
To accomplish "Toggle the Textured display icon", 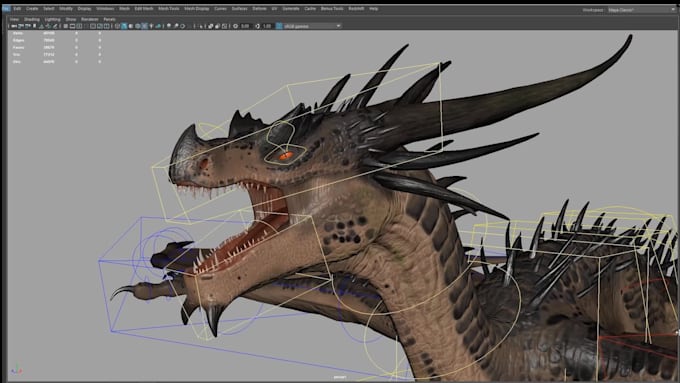I will [144, 26].
